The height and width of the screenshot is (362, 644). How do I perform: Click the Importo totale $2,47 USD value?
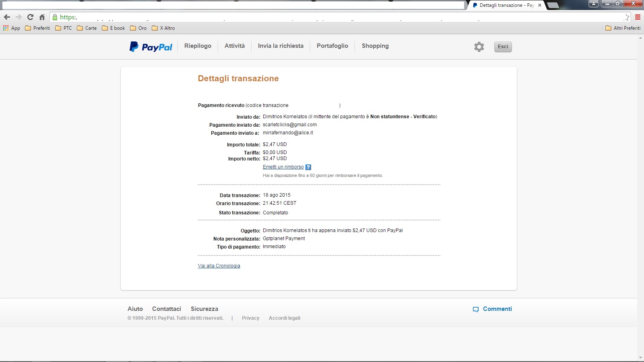[275, 144]
